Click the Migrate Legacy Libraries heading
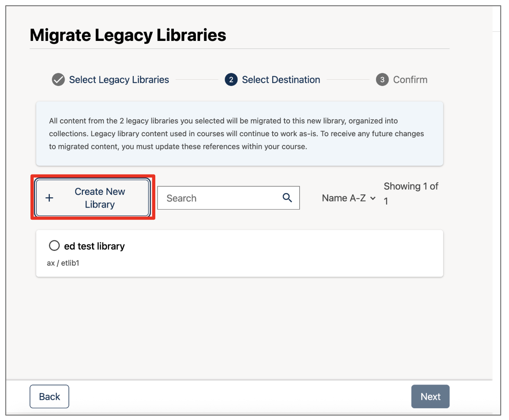Viewport: 509px width, 420px height. pyautogui.click(x=127, y=35)
